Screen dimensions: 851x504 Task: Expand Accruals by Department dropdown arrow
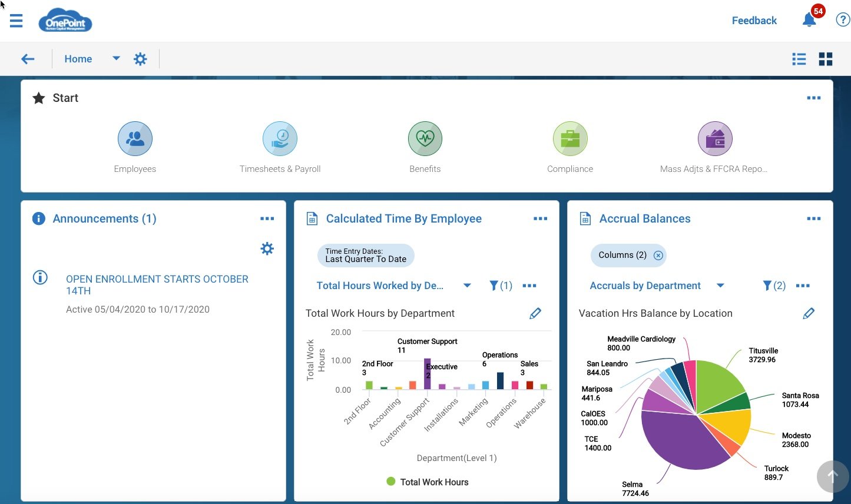720,286
